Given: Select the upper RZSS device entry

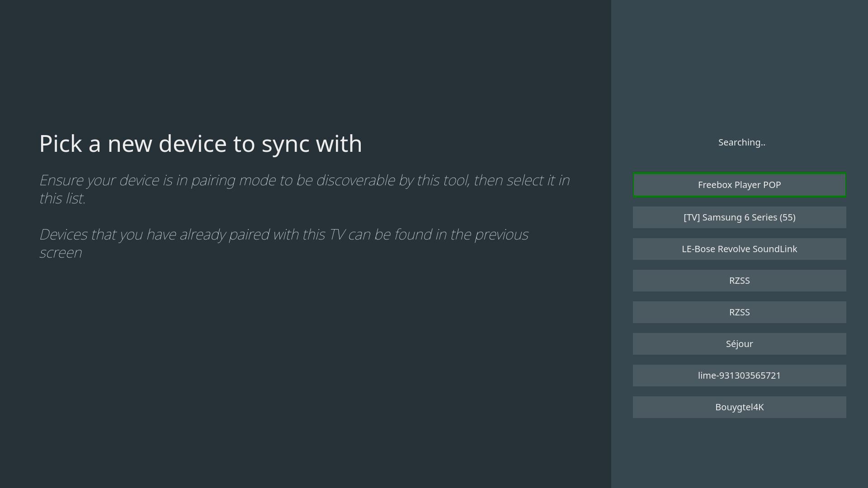Looking at the screenshot, I should click(739, 281).
